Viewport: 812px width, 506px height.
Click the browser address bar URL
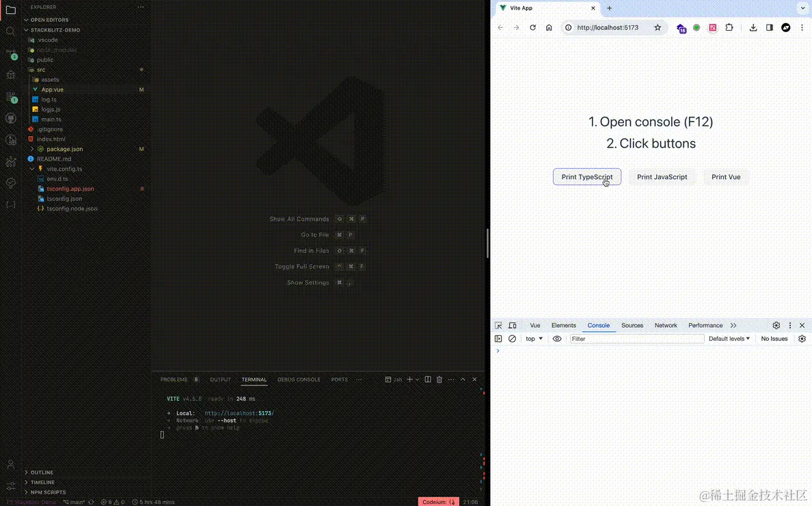[x=608, y=27]
